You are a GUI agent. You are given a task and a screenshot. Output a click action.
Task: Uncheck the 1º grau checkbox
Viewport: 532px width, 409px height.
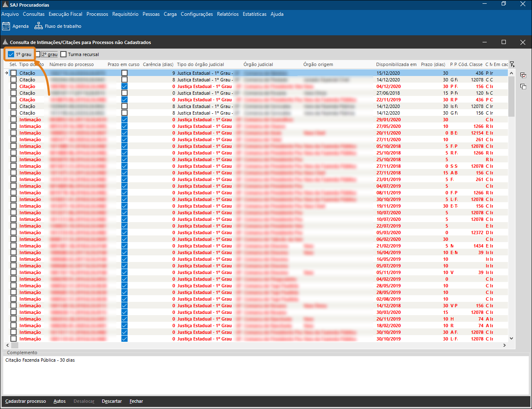pyautogui.click(x=11, y=54)
